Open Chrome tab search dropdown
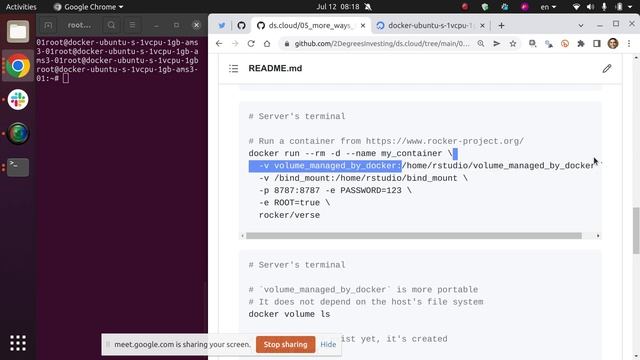The height and width of the screenshot is (360, 640). (580, 25)
